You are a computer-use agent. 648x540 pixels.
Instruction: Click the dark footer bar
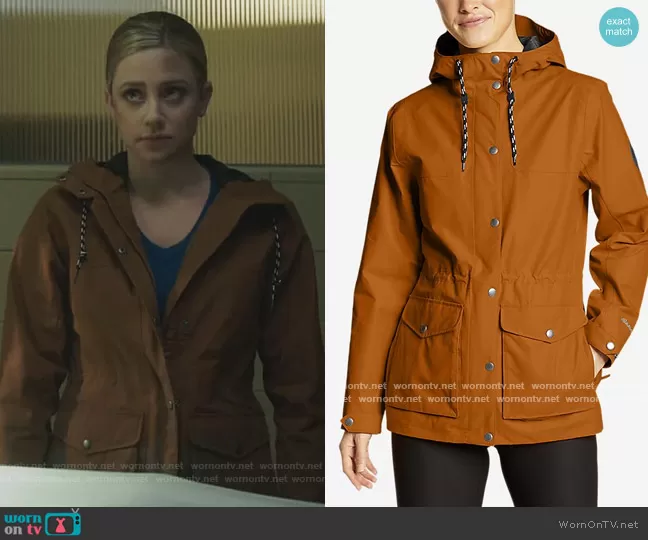(324, 523)
